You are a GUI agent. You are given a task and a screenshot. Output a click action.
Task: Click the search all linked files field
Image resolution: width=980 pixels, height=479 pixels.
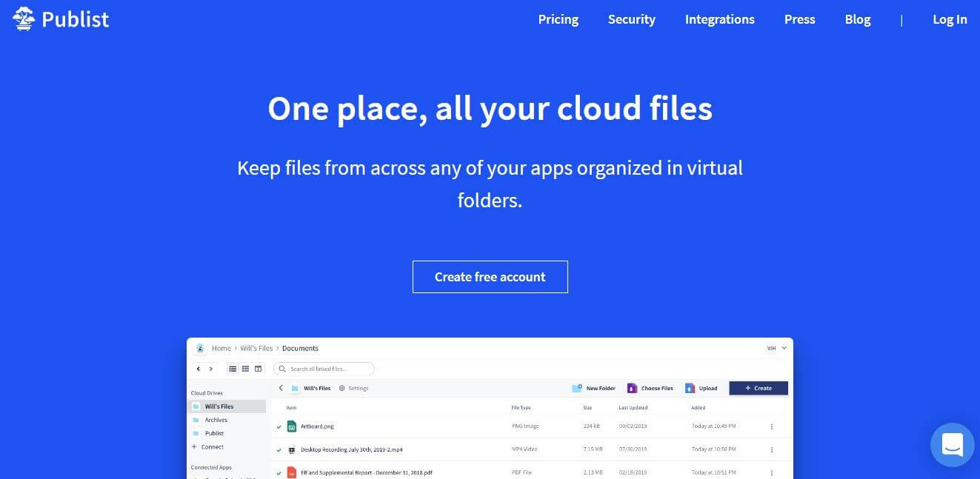[324, 369]
